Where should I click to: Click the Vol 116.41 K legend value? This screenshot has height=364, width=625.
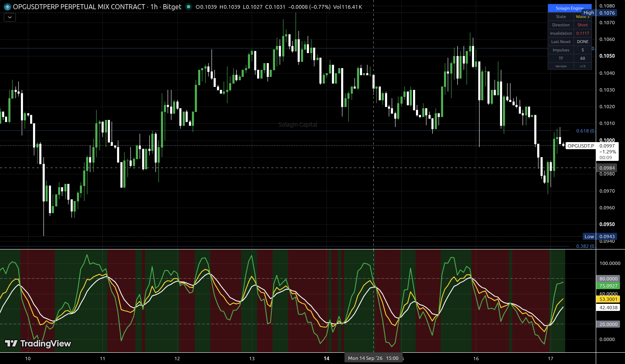pos(348,7)
